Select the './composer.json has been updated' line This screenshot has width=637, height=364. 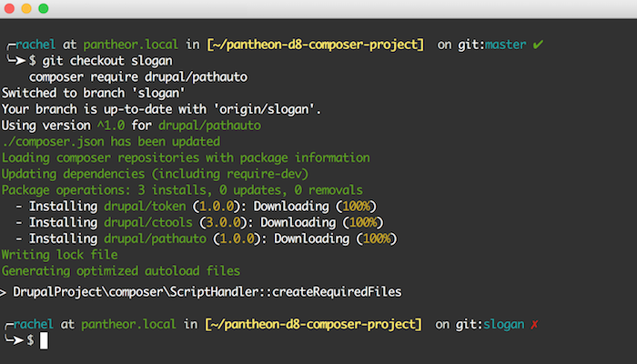pyautogui.click(x=111, y=142)
